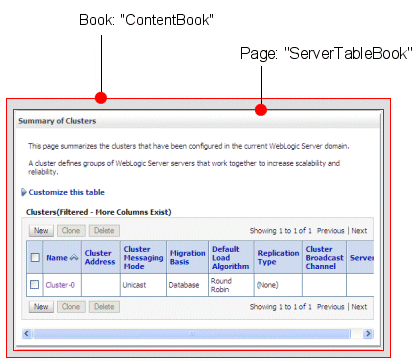
Task: Click the lower New button below the table
Action: point(41,307)
